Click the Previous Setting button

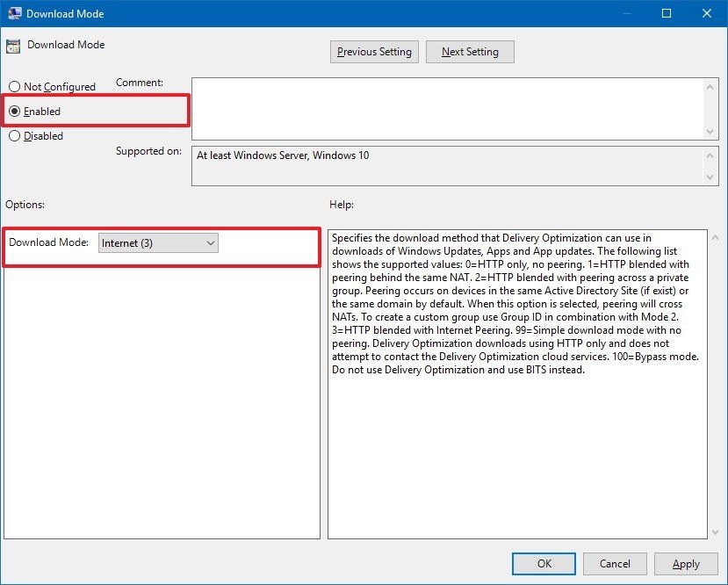374,51
